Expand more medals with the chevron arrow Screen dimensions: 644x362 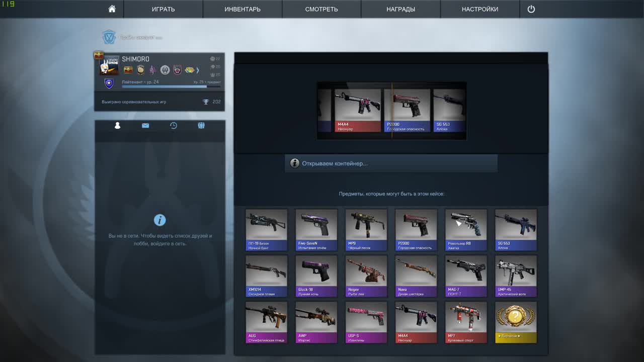[x=198, y=70]
